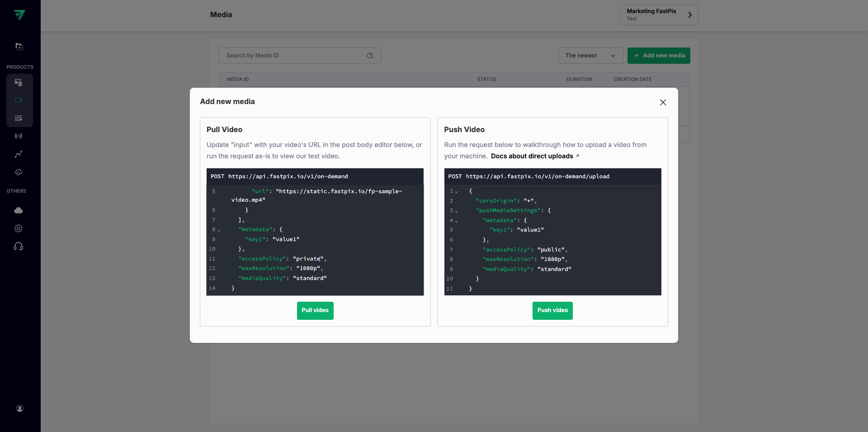Viewport: 868px width, 432px height.
Task: Open the account icon at sidebar bottom
Action: coord(20,408)
